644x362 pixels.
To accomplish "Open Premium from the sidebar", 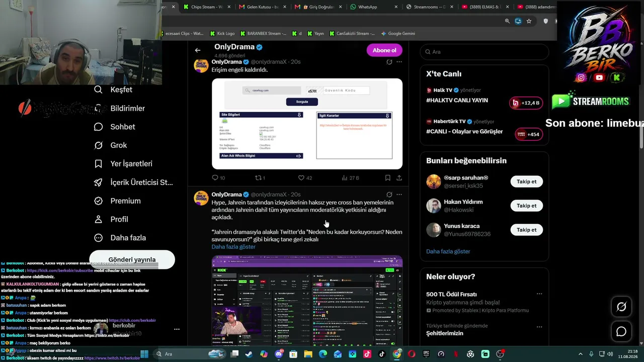I will pos(117,201).
